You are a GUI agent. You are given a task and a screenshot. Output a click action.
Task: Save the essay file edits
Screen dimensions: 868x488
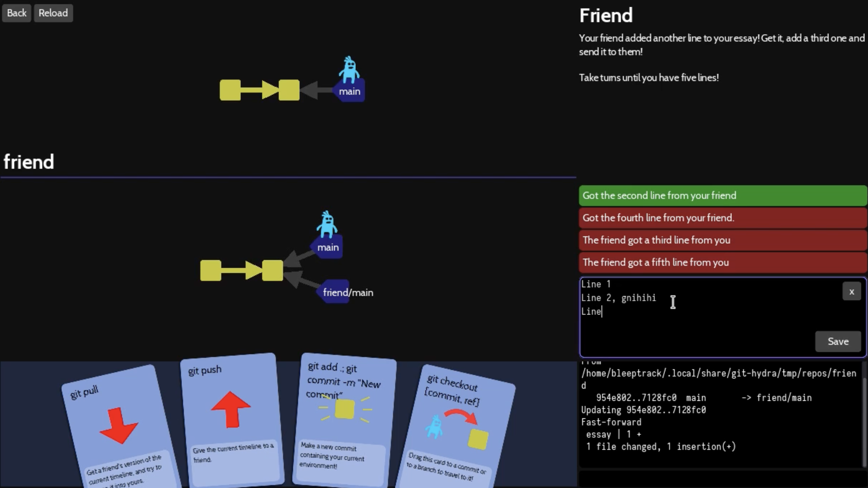838,342
